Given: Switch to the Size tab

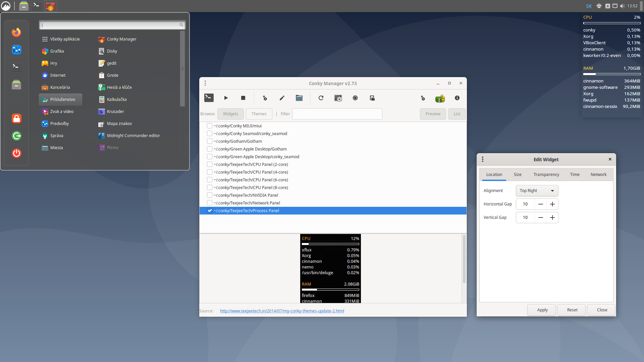Looking at the screenshot, I should point(518,175).
